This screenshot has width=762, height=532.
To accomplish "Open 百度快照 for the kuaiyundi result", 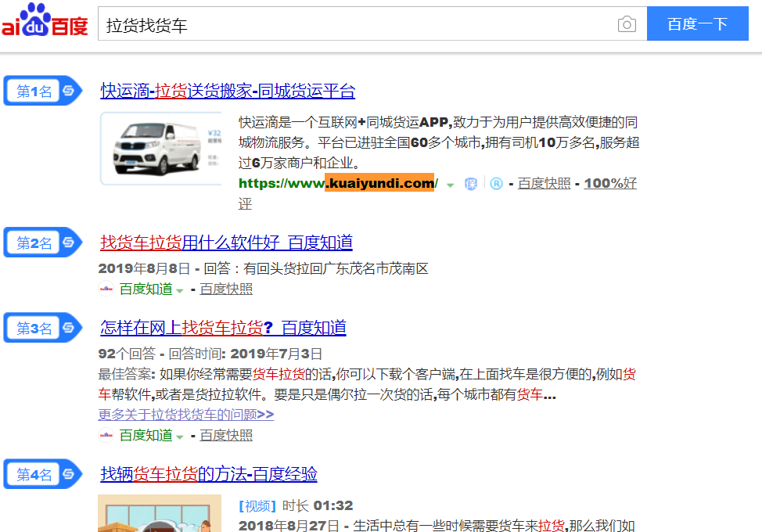I will (x=544, y=183).
